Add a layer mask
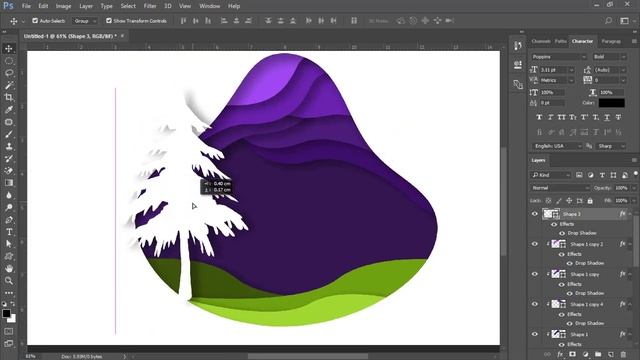 pos(573,354)
